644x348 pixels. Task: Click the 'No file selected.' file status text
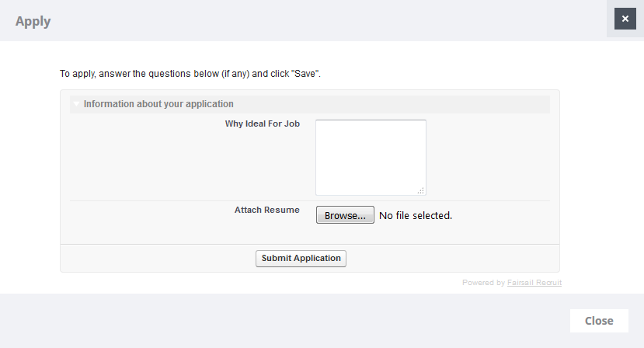pos(415,215)
